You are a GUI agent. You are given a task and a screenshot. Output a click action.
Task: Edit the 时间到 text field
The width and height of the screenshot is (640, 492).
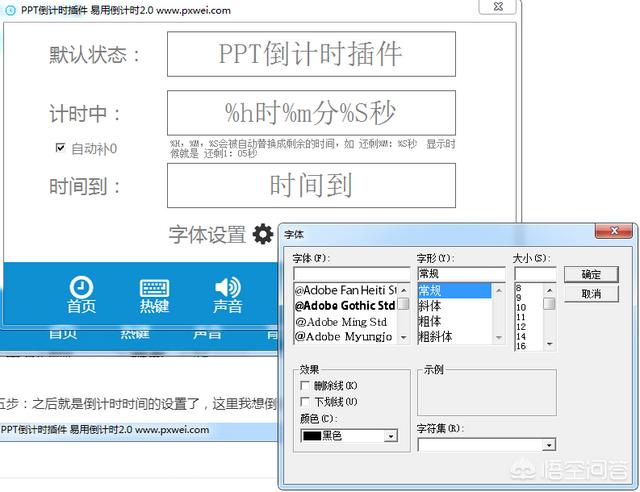pyautogui.click(x=311, y=186)
